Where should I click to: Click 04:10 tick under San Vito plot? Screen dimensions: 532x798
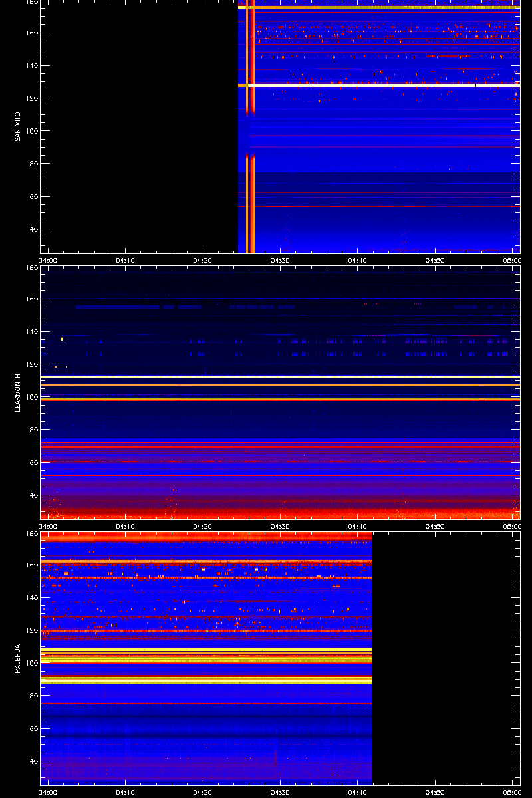(126, 261)
